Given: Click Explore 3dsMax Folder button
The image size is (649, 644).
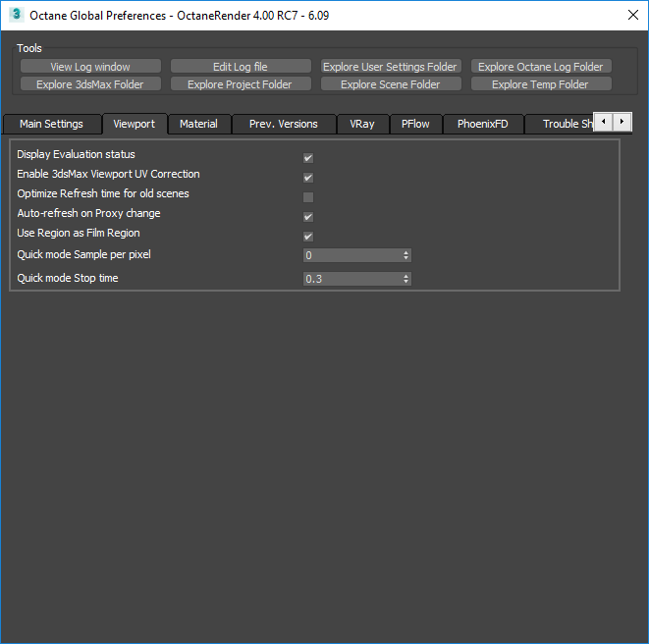Looking at the screenshot, I should pos(90,84).
